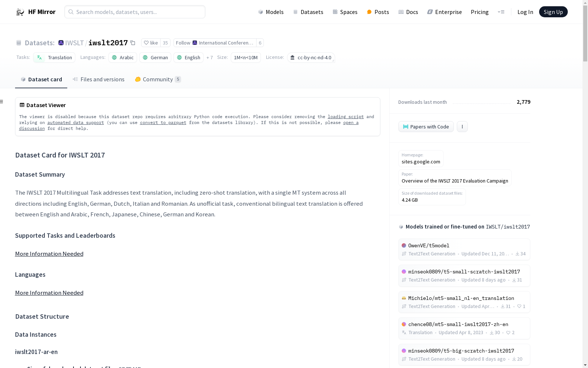Viewport: 588px width, 368px height.
Task: Click the Dataset Card for IWSLT 2017 heading
Action: coord(60,155)
